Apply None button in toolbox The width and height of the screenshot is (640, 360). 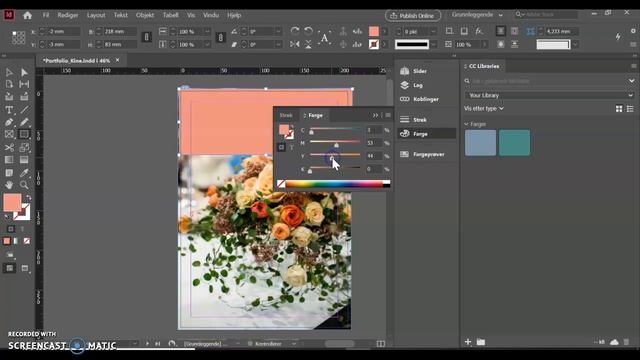(27, 241)
